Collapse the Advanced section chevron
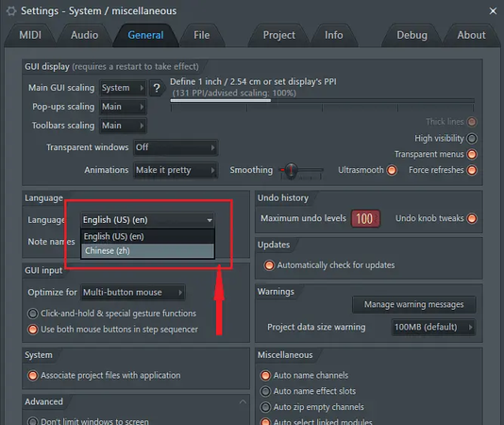 coord(243,401)
